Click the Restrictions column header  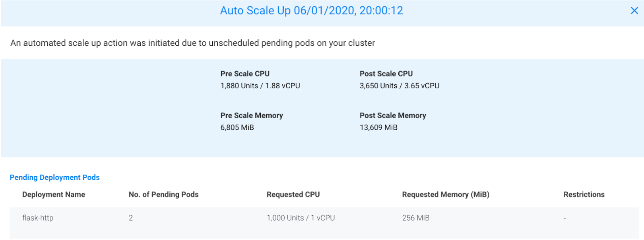coord(584,195)
